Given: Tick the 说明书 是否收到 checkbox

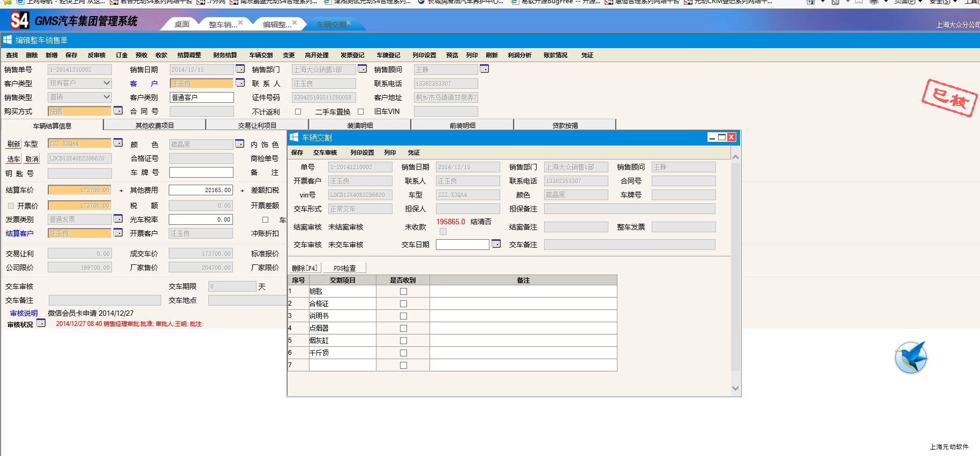Looking at the screenshot, I should (x=403, y=316).
